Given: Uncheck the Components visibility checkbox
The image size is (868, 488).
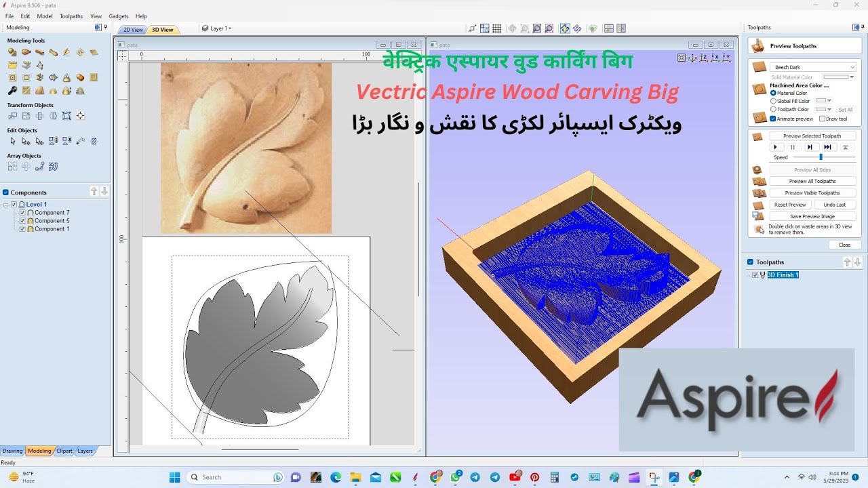Looking at the screenshot, I should click(x=6, y=192).
